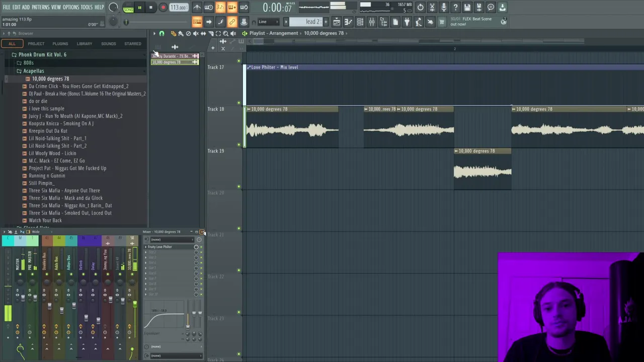Adjust the 10,000 degrees 78 mixer fader
Viewport: 644px width, 362px height.
134,304
